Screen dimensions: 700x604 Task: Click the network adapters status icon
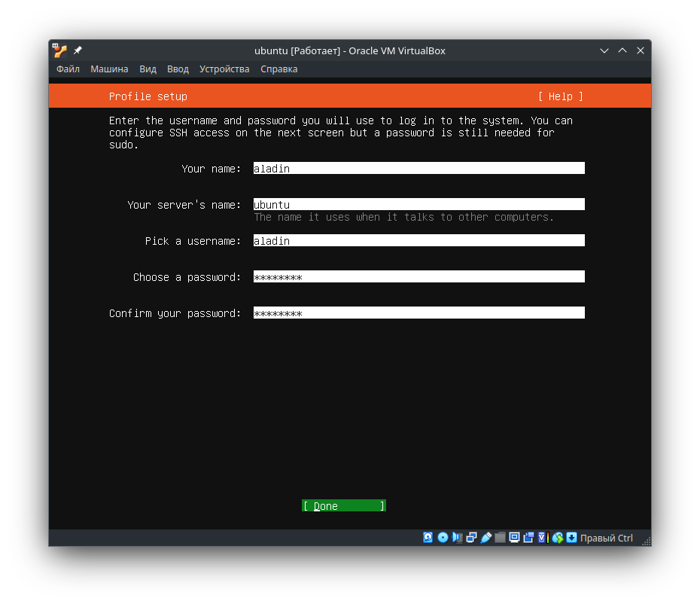coord(472,538)
